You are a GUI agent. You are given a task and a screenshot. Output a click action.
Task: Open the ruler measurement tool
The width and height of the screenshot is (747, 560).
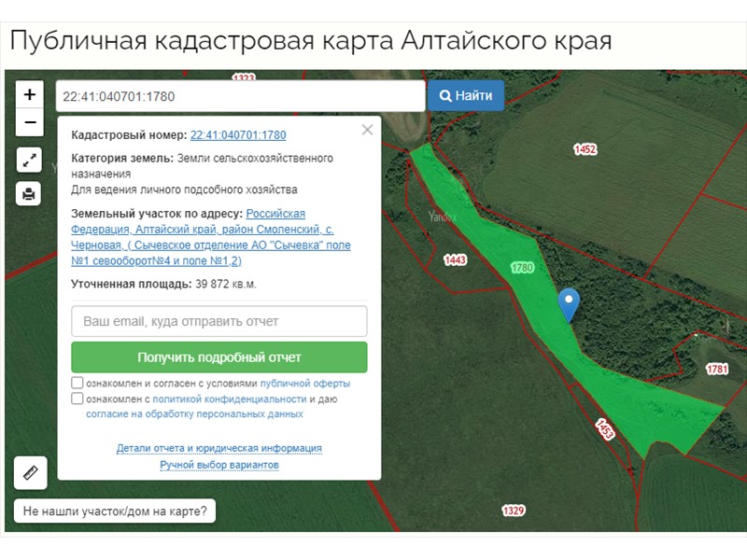tap(30, 472)
